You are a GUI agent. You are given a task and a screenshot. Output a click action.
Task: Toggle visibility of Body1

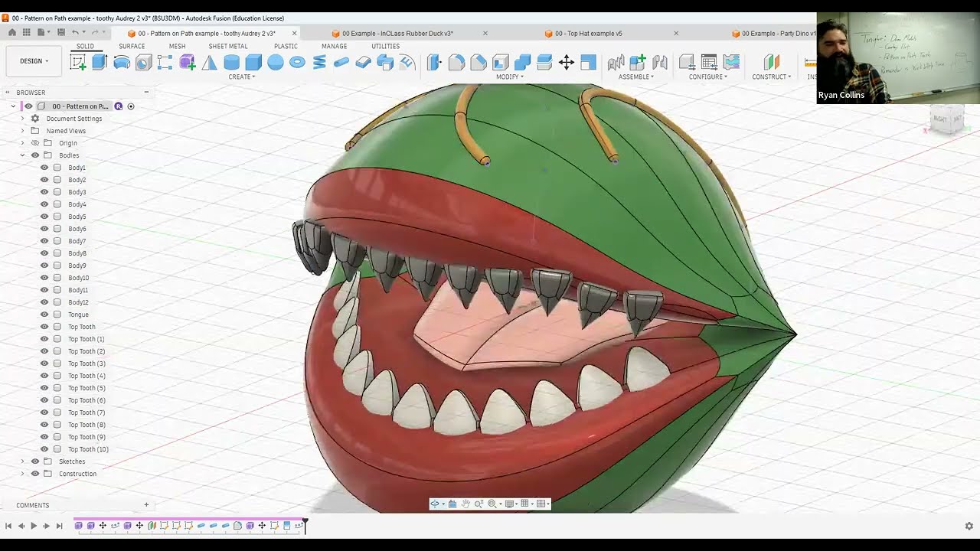(44, 168)
